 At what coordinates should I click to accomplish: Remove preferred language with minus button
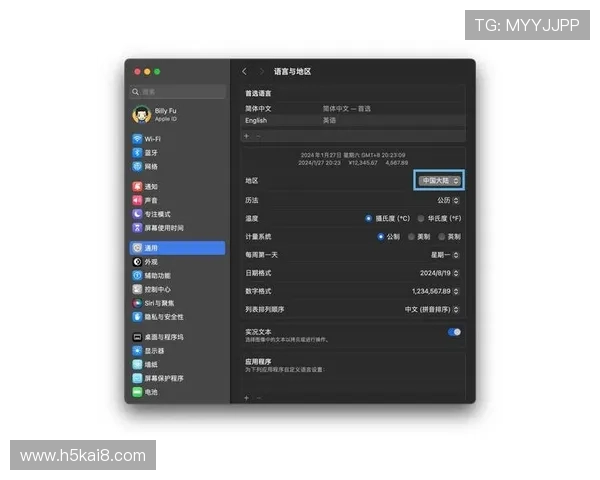(258, 136)
